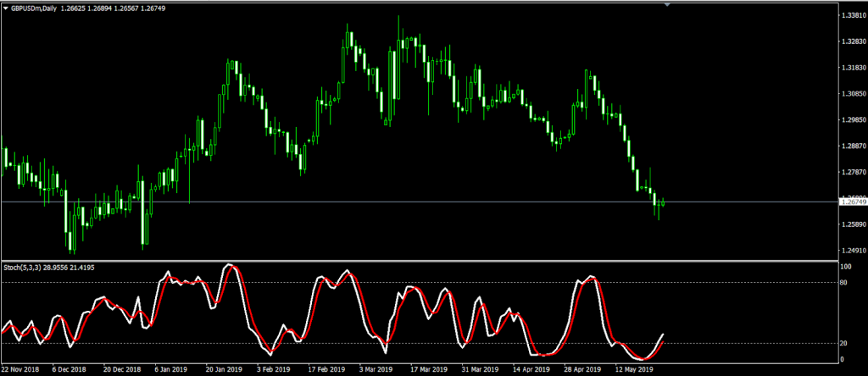Image resolution: width=868 pixels, height=376 pixels.
Task: Click the 1.30850 price axis value
Action: point(853,93)
